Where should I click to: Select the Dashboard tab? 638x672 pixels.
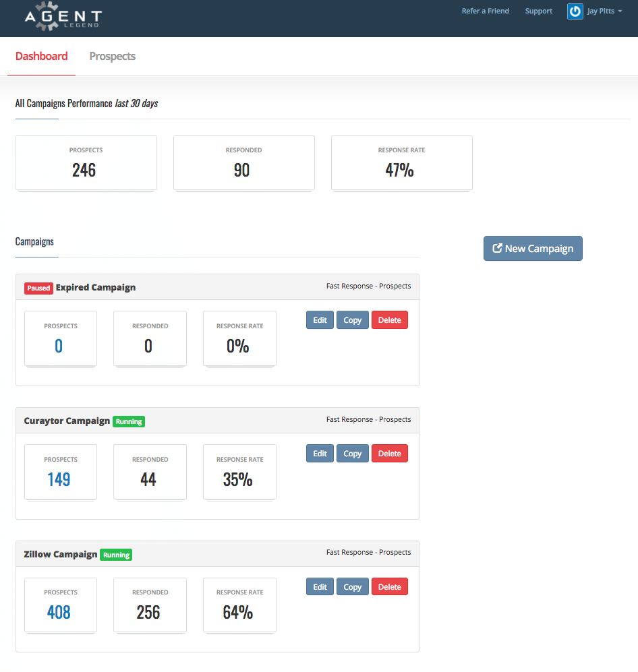[41, 57]
